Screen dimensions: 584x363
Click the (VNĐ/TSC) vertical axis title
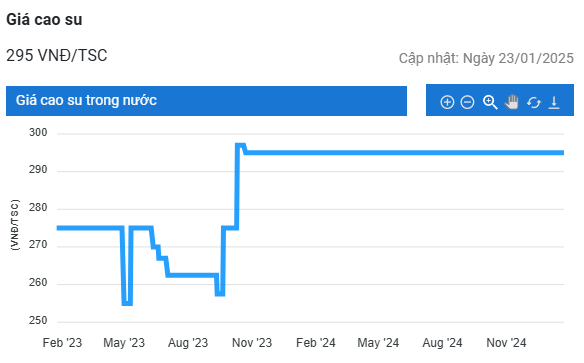point(15,225)
